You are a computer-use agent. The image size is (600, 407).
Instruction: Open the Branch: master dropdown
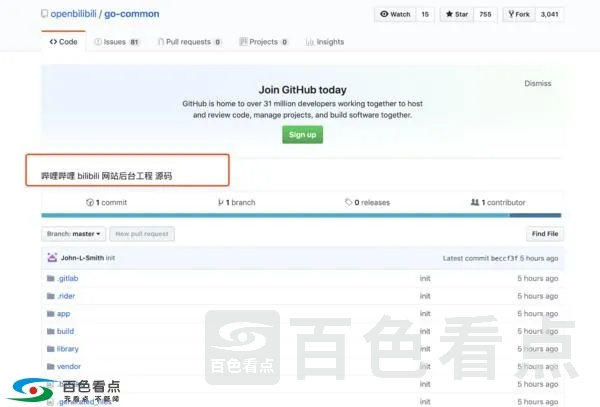pos(74,234)
